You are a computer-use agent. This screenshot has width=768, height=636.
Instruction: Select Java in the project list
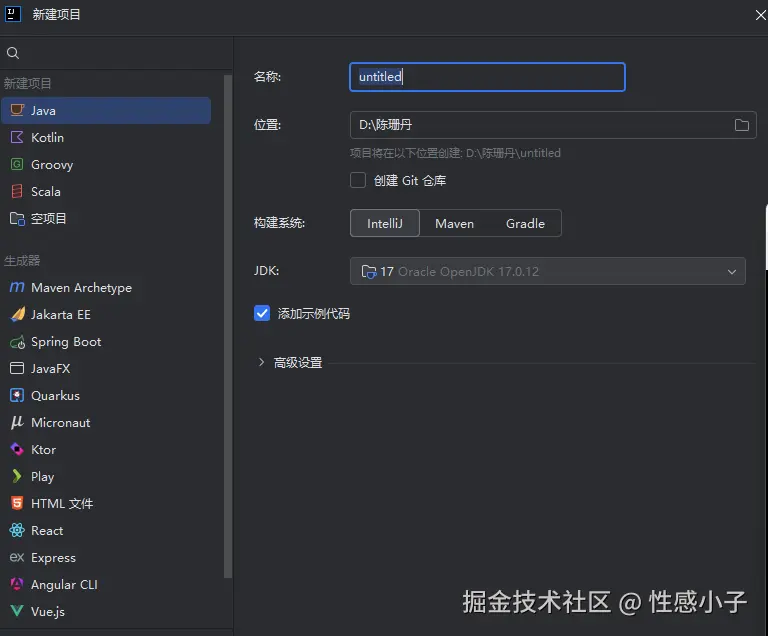106,110
